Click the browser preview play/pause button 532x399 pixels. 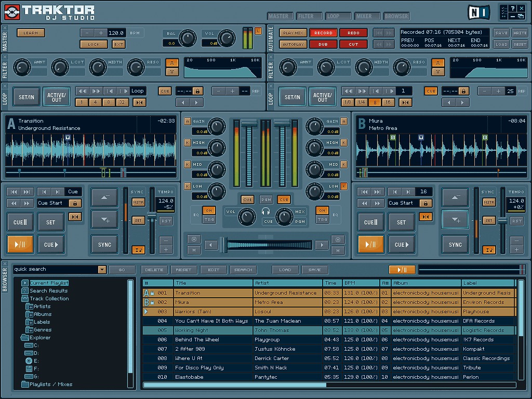click(402, 270)
